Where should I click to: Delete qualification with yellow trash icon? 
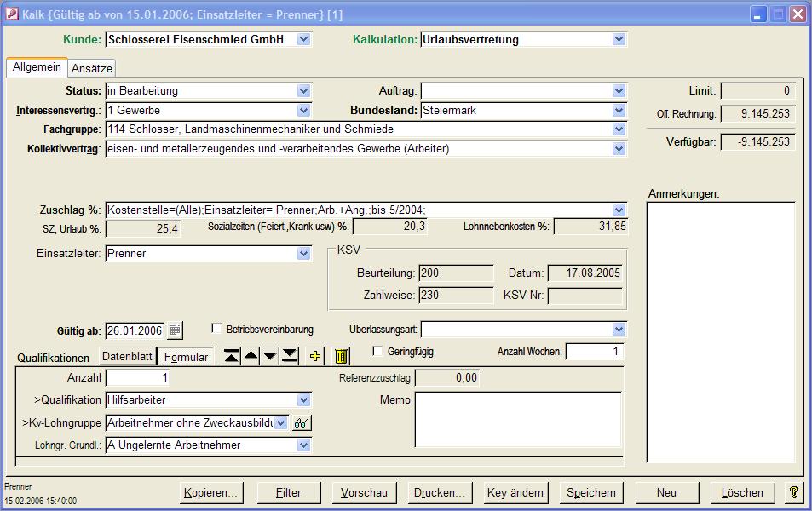pyautogui.click(x=341, y=356)
